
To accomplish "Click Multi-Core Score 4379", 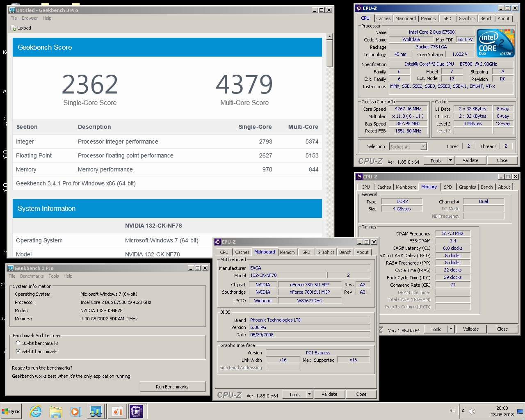I will pos(244,84).
